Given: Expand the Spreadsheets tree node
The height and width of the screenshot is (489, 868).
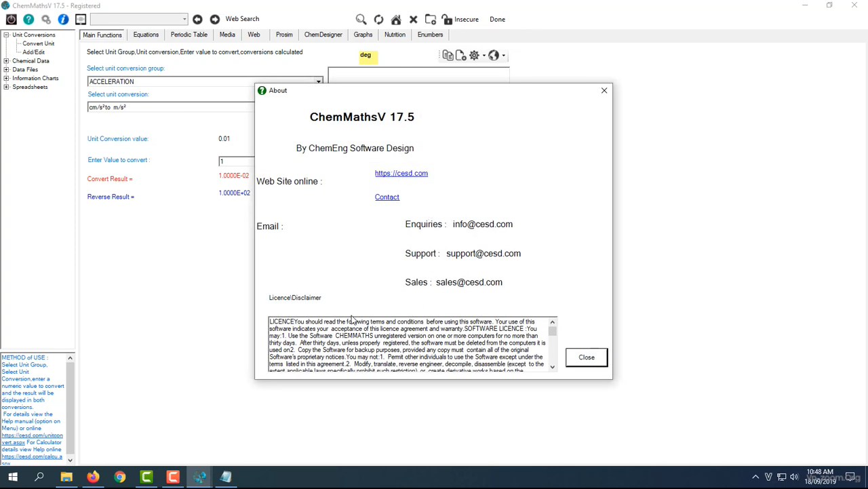Looking at the screenshot, I should 6,87.
